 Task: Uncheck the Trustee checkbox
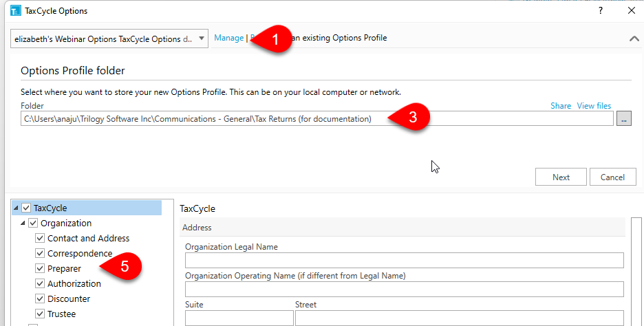point(40,314)
